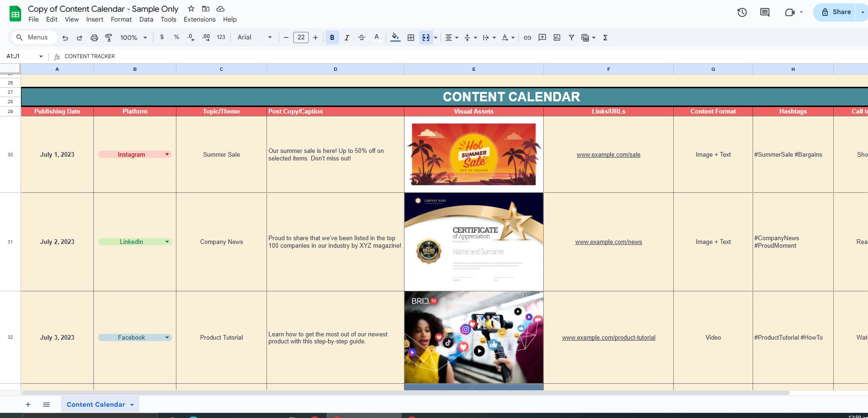Image resolution: width=868 pixels, height=418 pixels.
Task: Open merge type dropdown arrow
Action: pyautogui.click(x=436, y=38)
